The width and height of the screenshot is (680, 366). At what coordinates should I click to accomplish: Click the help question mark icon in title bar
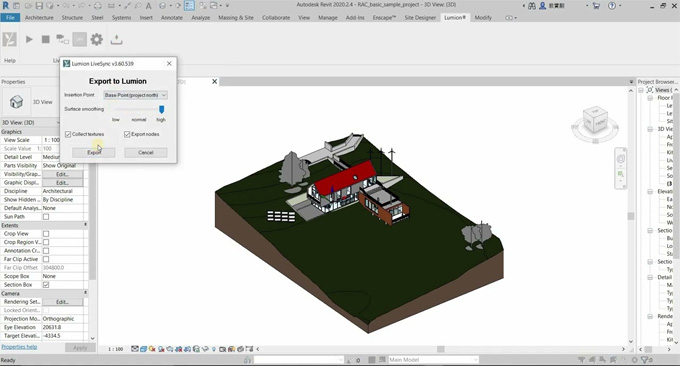pyautogui.click(x=611, y=6)
